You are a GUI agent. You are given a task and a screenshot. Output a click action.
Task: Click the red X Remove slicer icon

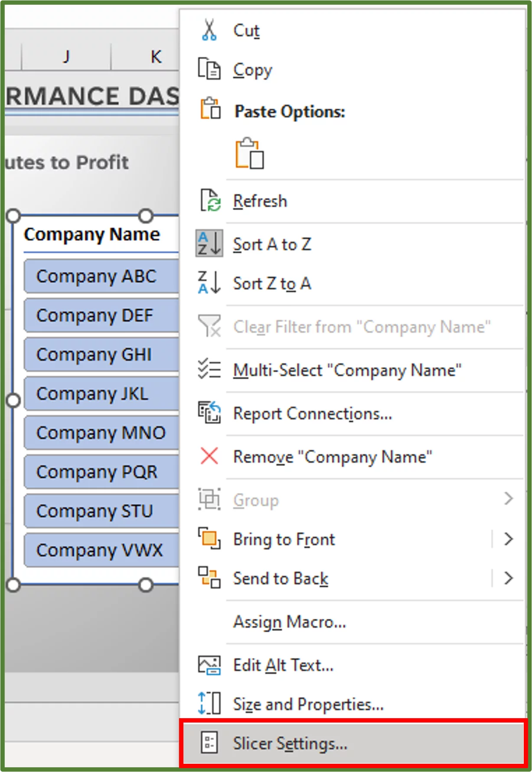[209, 456]
